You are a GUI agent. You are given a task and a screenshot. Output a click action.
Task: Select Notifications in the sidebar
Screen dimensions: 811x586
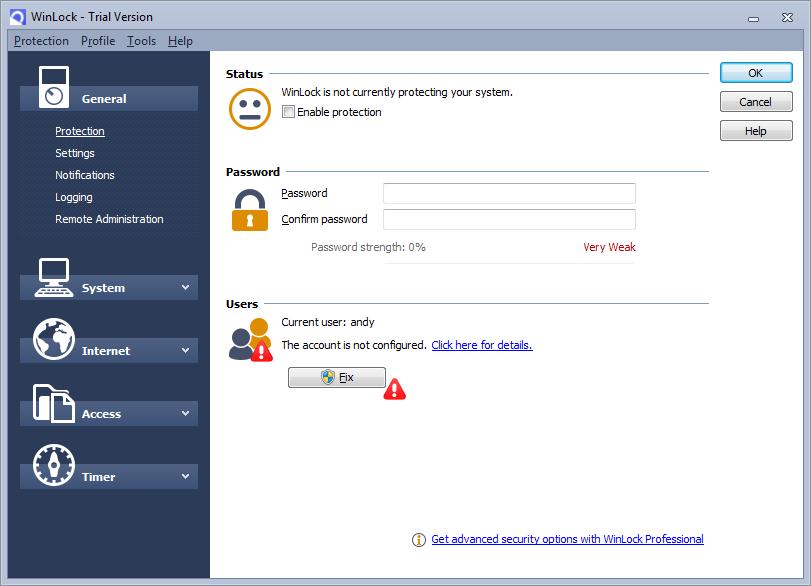pos(85,175)
